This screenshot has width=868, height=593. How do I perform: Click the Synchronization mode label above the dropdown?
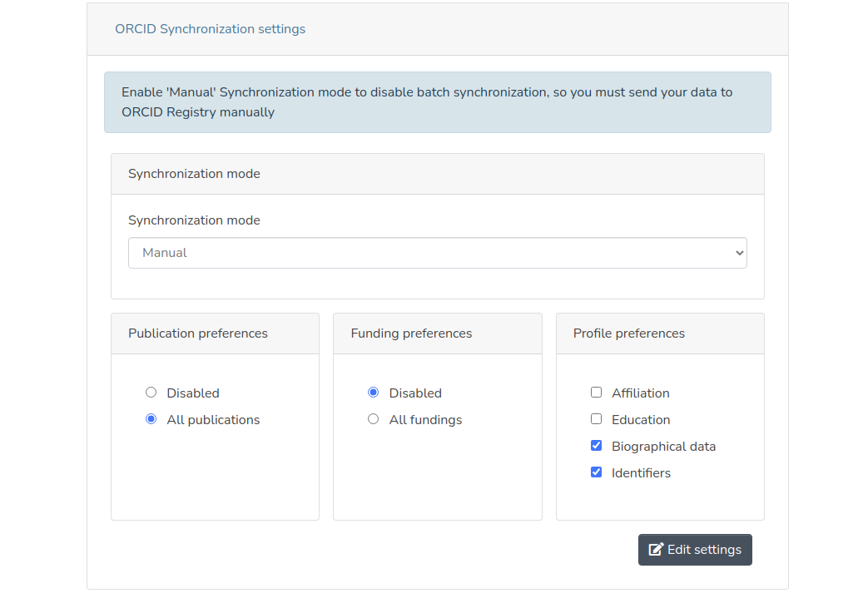pos(194,220)
